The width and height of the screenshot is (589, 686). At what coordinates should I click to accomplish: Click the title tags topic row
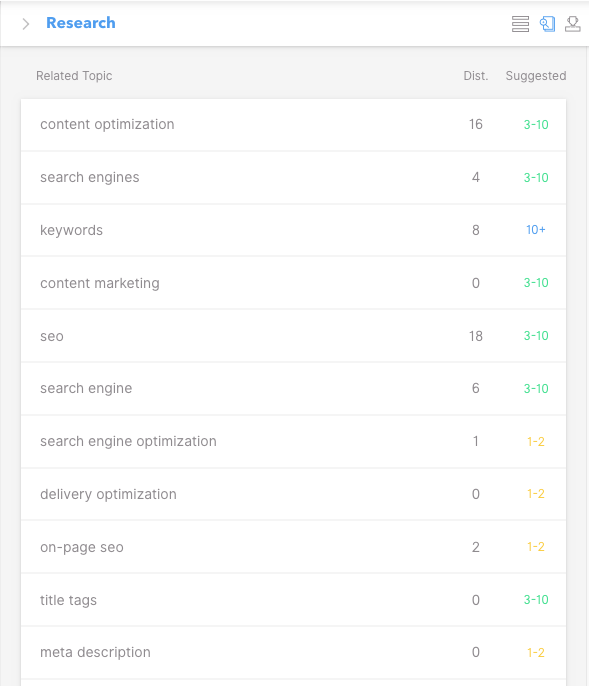[x=293, y=600]
